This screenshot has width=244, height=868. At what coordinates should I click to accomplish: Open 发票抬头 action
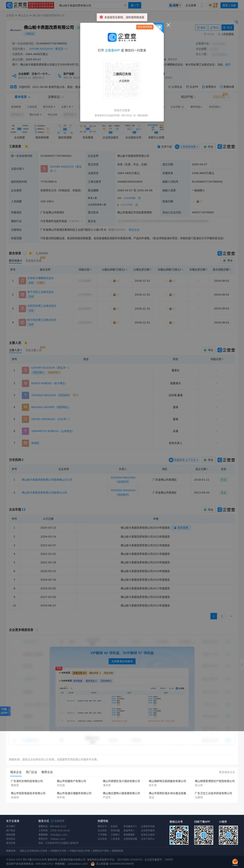click(209, 87)
